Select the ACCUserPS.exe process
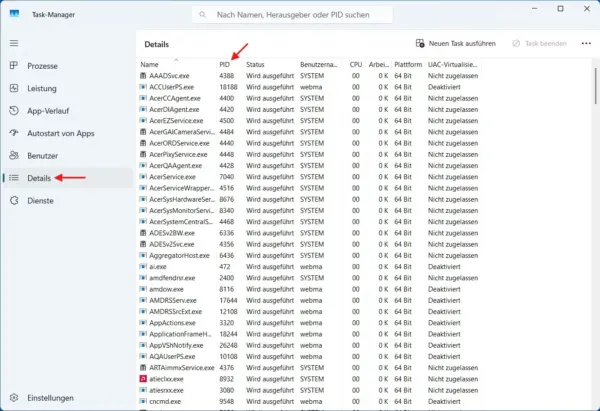The height and width of the screenshot is (411, 600). point(309,87)
